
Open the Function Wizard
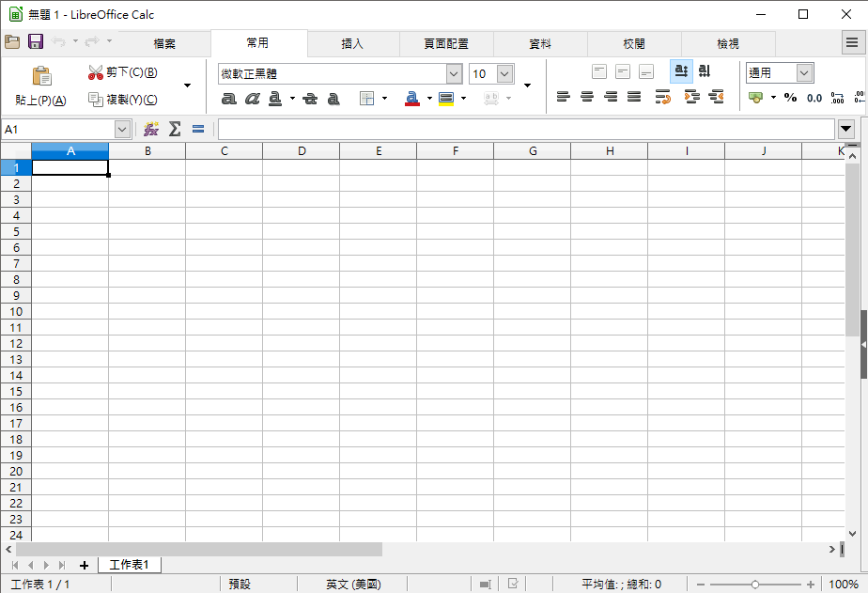(x=150, y=129)
